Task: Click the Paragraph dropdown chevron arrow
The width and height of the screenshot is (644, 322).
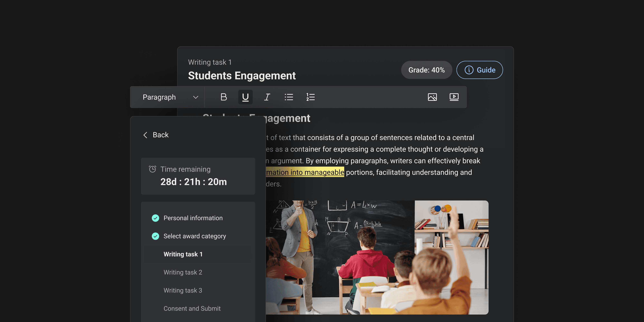Action: 195,97
